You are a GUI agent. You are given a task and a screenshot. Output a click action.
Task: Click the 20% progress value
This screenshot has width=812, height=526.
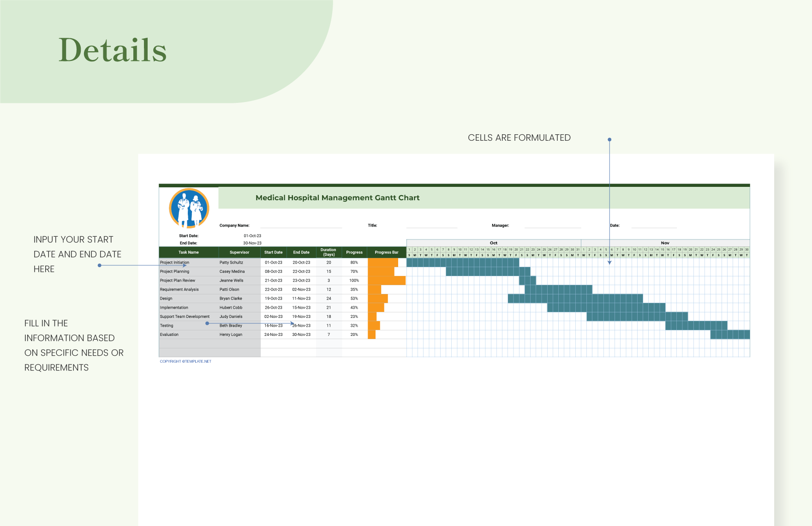pyautogui.click(x=354, y=335)
